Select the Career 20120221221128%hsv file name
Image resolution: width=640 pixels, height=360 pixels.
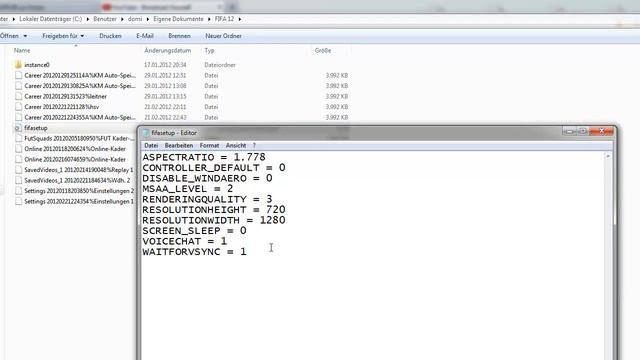[x=62, y=107]
